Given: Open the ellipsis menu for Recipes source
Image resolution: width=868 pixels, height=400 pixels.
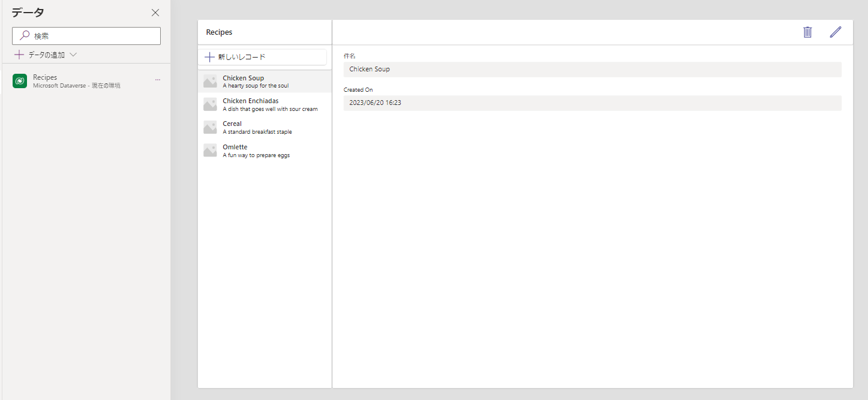Looking at the screenshot, I should [158, 80].
